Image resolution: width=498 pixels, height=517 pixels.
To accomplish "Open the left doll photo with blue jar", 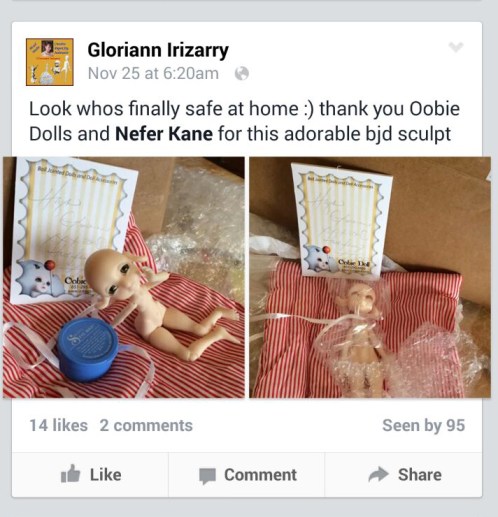I will click(x=124, y=277).
